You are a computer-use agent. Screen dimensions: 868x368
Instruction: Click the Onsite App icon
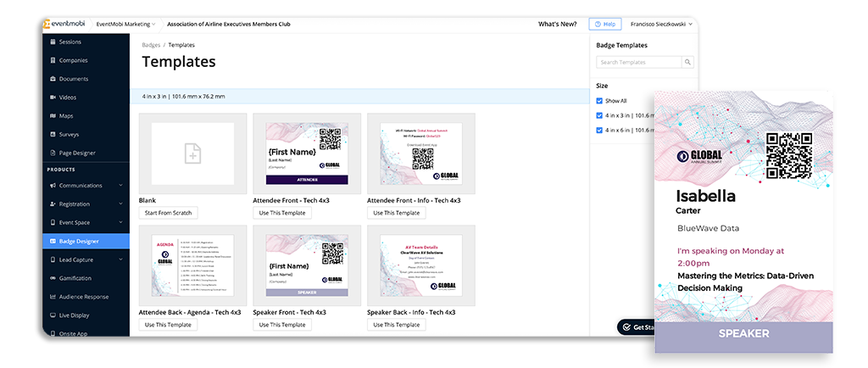(53, 334)
